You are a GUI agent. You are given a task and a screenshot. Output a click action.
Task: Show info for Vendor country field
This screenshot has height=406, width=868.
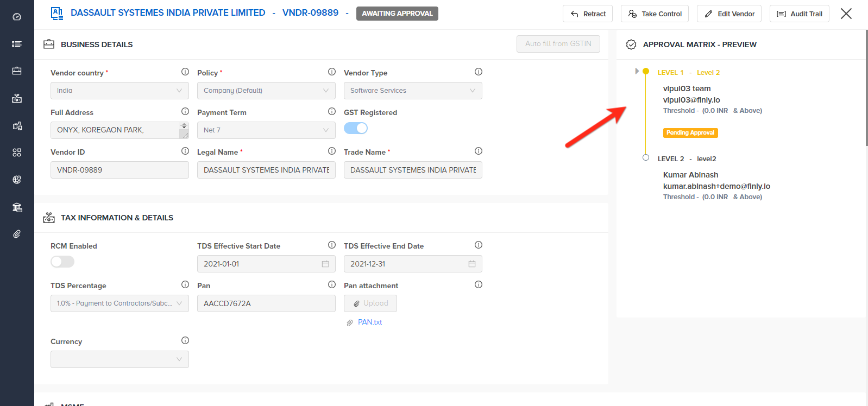coord(185,72)
